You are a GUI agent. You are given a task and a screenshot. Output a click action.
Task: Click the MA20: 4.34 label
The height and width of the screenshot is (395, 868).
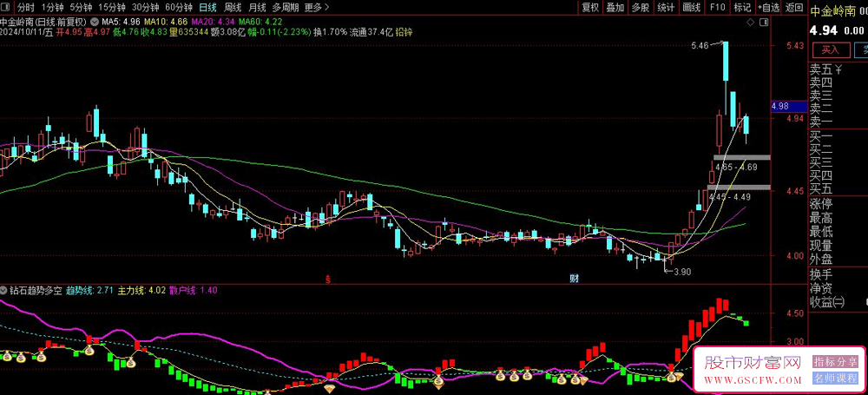coord(214,22)
